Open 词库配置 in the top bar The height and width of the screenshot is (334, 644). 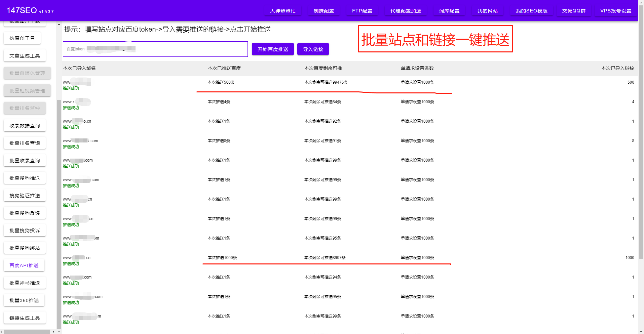449,11
